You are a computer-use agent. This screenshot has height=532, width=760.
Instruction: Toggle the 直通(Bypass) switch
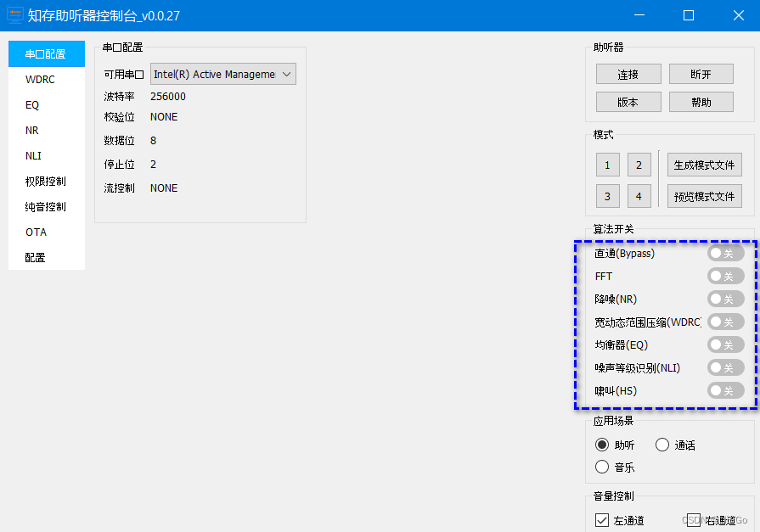(725, 253)
